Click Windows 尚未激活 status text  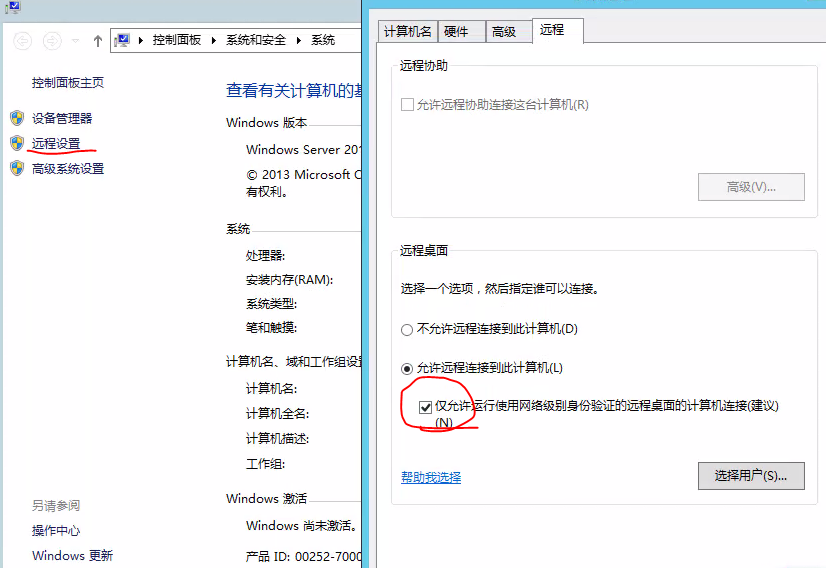[x=303, y=525]
